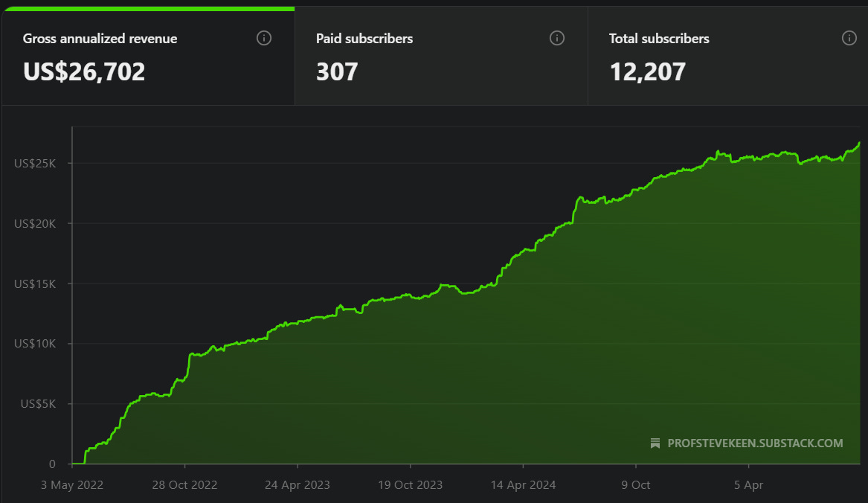
Task: Click the US$10K y-axis label
Action: [35, 344]
